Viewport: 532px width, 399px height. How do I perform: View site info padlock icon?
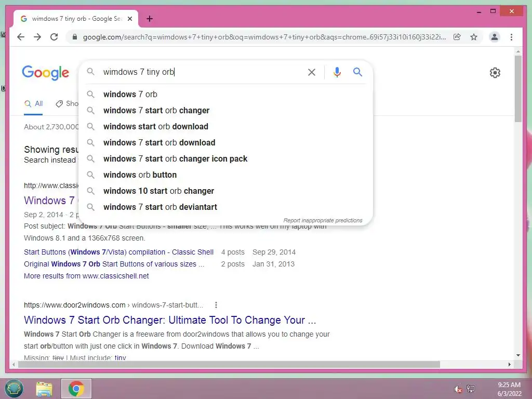point(75,37)
